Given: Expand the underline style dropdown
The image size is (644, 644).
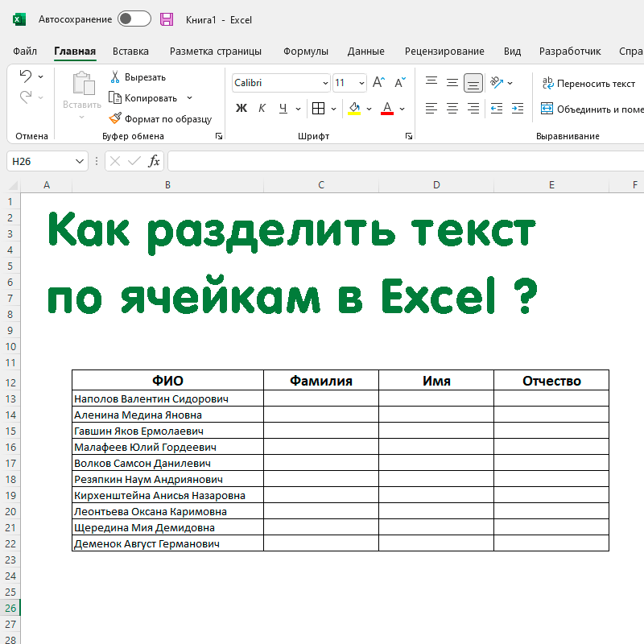Looking at the screenshot, I should [x=298, y=109].
